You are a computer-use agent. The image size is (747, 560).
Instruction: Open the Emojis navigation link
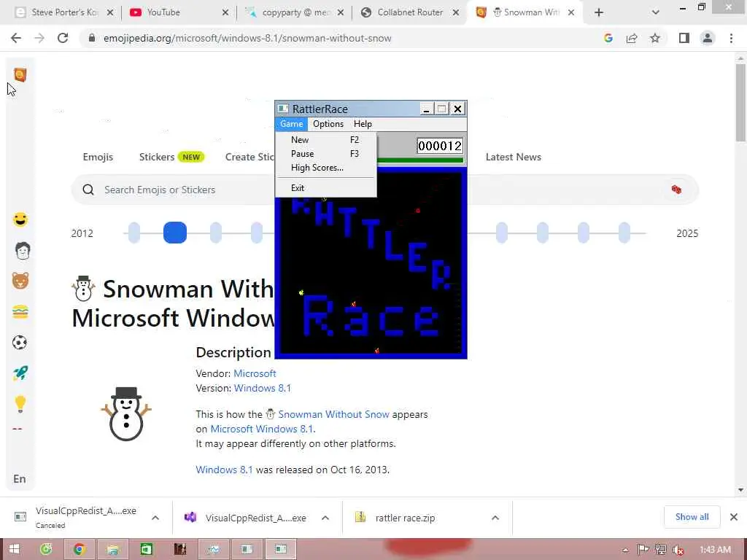(x=98, y=157)
